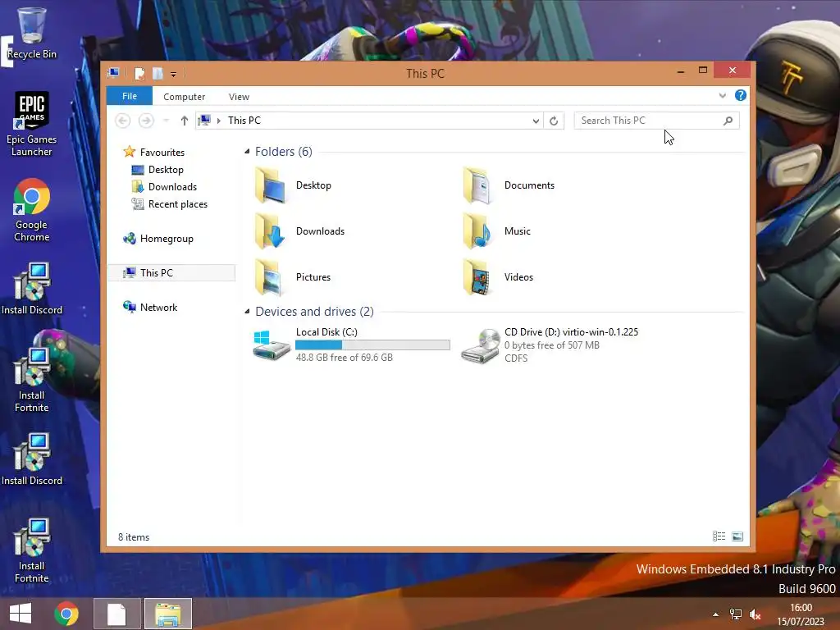Select Recent places in navigation pane

click(170, 204)
